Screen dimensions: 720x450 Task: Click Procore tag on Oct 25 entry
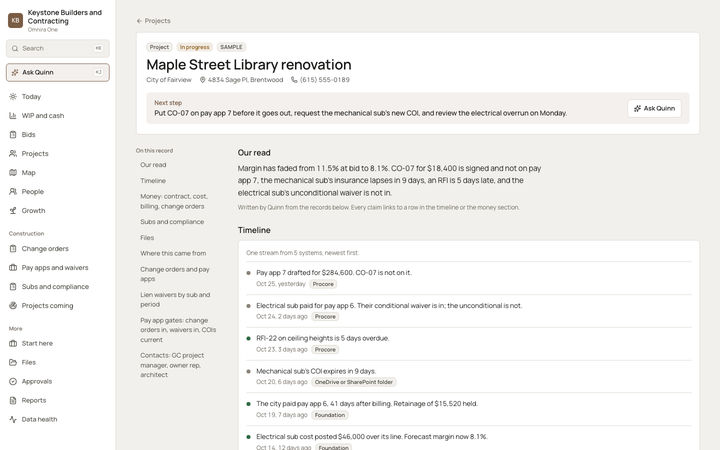[x=323, y=284]
